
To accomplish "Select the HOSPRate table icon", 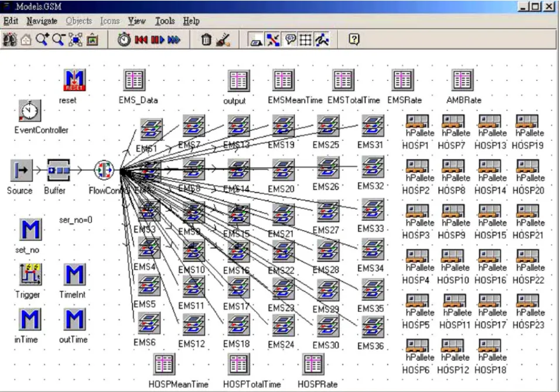I will pos(313,364).
